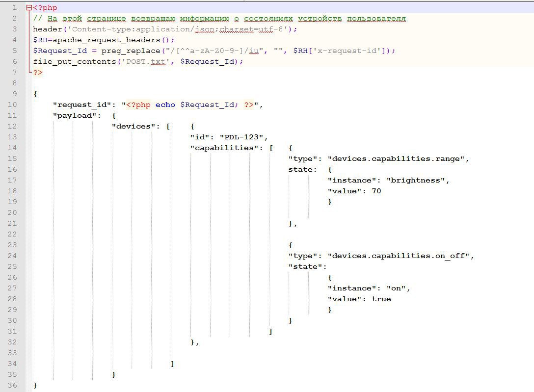Image resolution: width=534 pixels, height=392 pixels.
Task: Click file_put_contents on line 6
Action: [74, 62]
